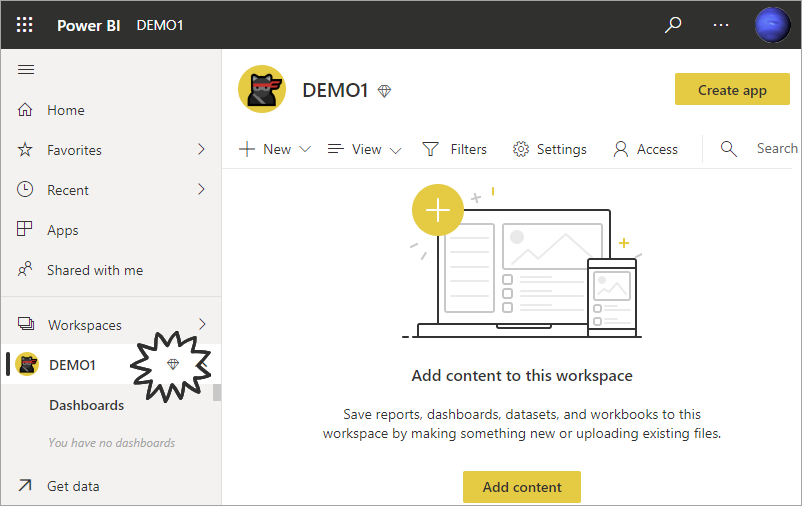Open the View dropdown menu
The width and height of the screenshot is (802, 506).
[364, 149]
